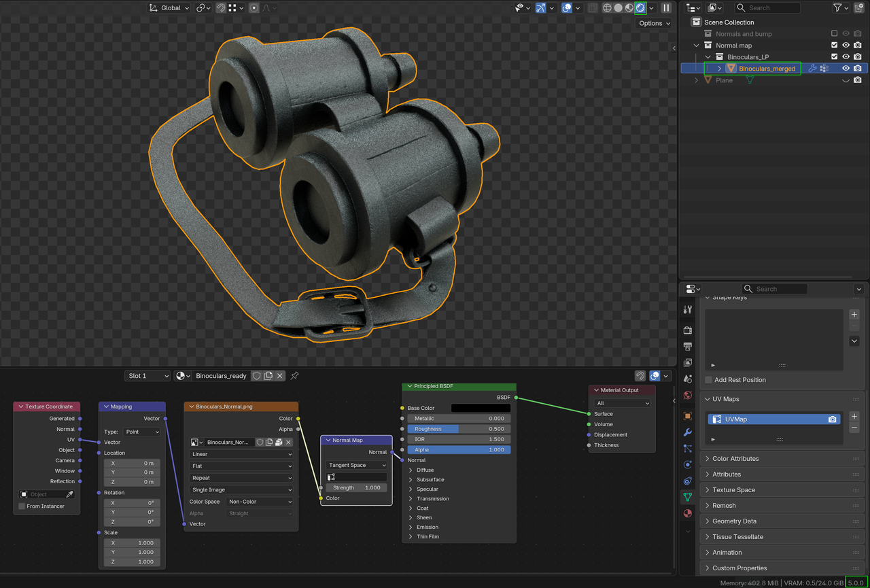The height and width of the screenshot is (588, 870).
Task: Hide Binoculars_merged using its eye toggle
Action: [845, 68]
